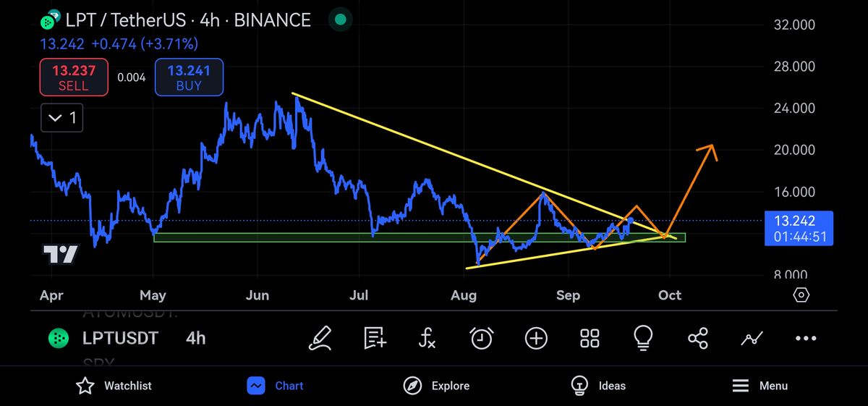
Task: Go to the Explore tab
Action: tap(436, 386)
